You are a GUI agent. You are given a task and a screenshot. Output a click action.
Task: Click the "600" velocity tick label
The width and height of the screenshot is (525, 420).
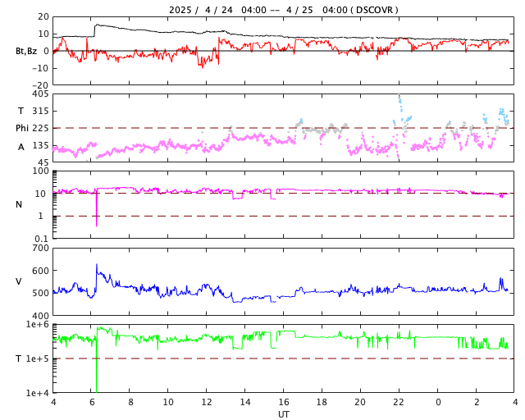[x=40, y=271]
